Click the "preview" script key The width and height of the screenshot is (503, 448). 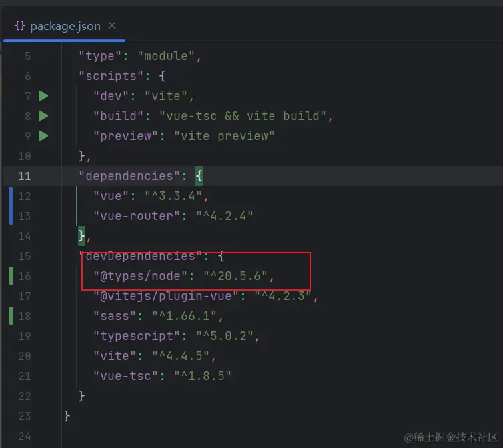(x=125, y=137)
